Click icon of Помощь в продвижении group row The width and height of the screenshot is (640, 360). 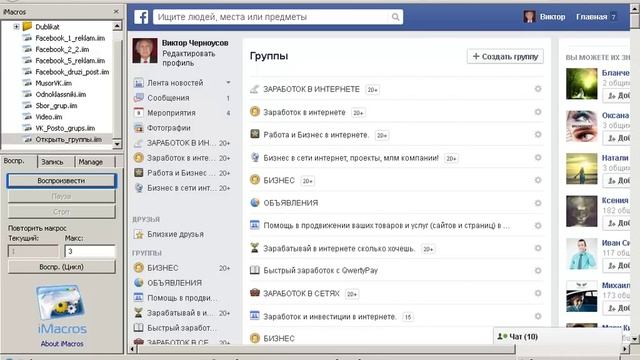255,225
